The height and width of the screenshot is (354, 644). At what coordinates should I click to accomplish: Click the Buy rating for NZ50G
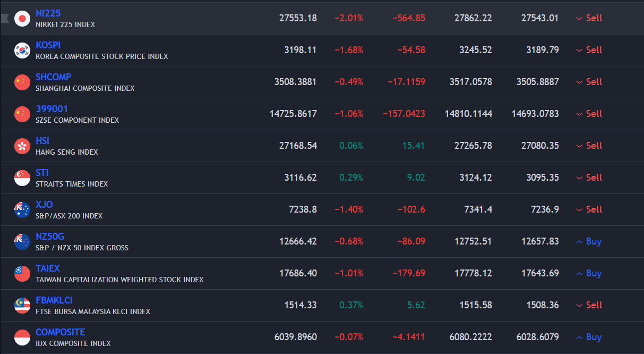point(589,241)
